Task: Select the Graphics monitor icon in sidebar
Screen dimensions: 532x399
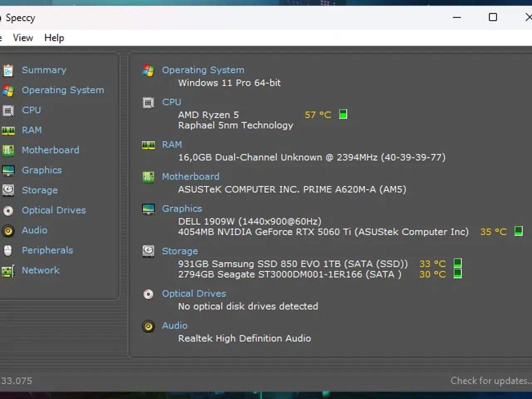Action: click(x=8, y=170)
